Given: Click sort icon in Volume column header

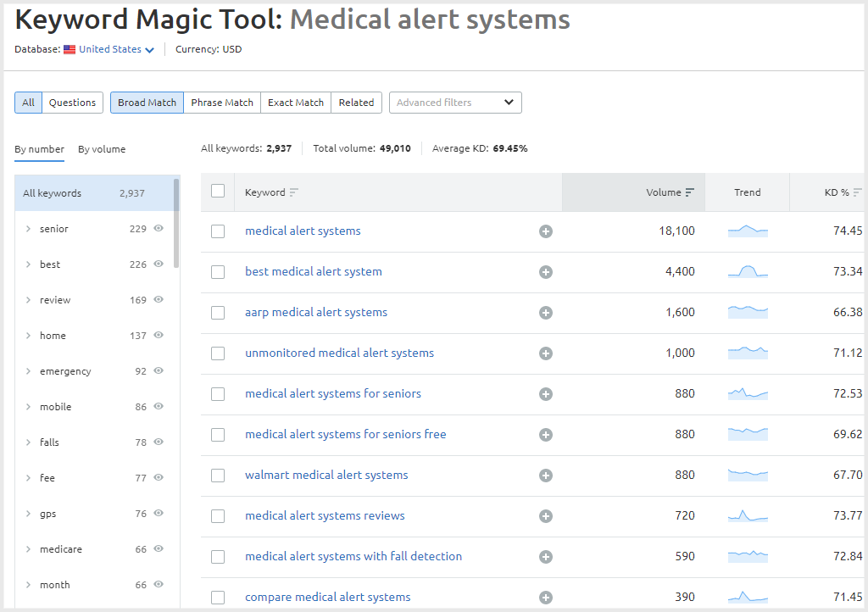Looking at the screenshot, I should pos(690,192).
